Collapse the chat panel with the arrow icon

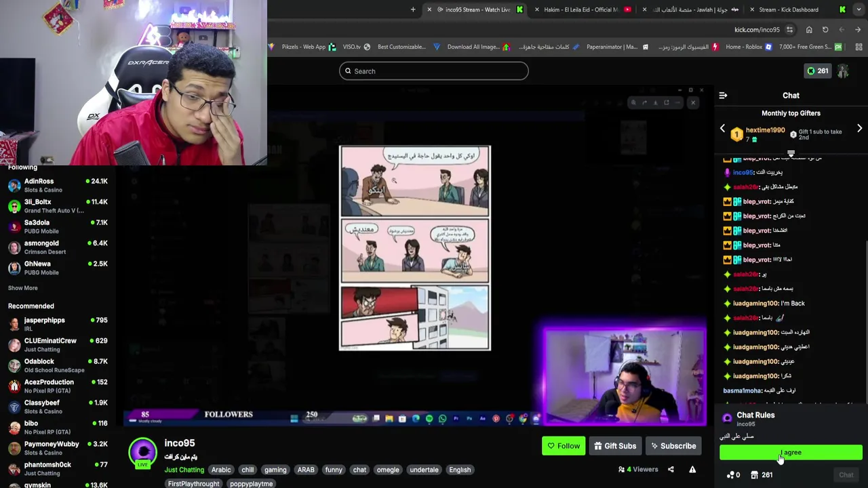pyautogui.click(x=723, y=96)
